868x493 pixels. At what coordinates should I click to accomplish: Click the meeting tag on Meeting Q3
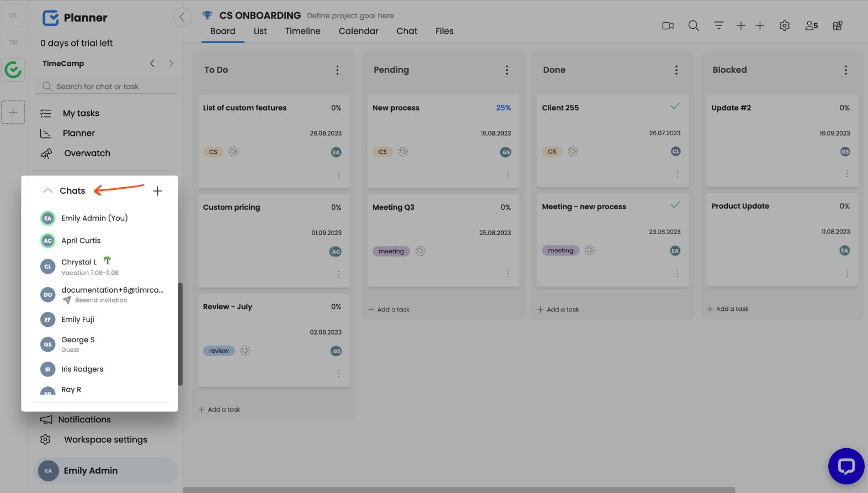pos(391,252)
